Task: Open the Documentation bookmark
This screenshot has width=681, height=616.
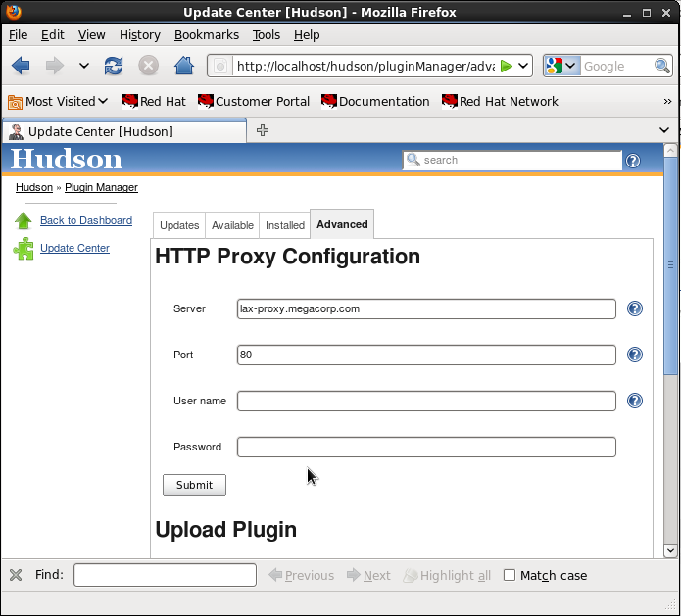Action: coord(375,102)
